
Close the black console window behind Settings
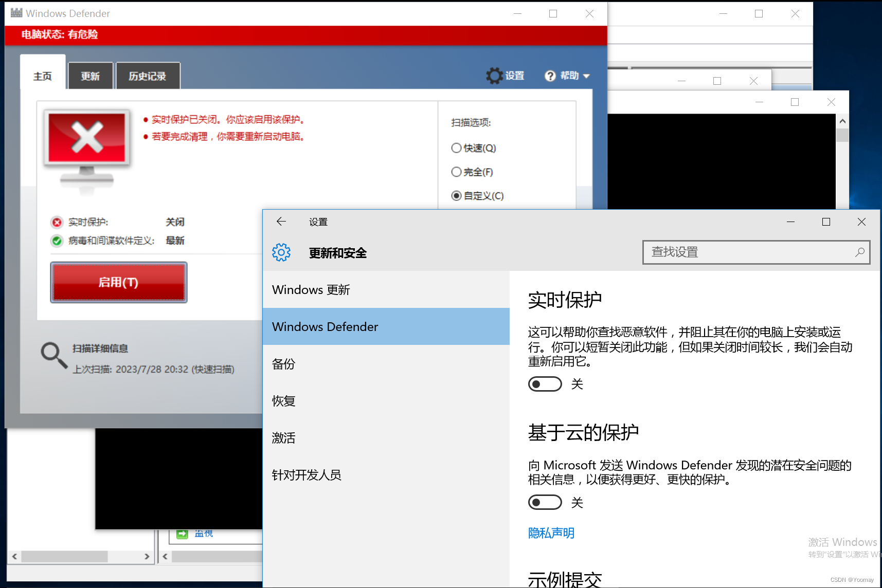tap(831, 102)
